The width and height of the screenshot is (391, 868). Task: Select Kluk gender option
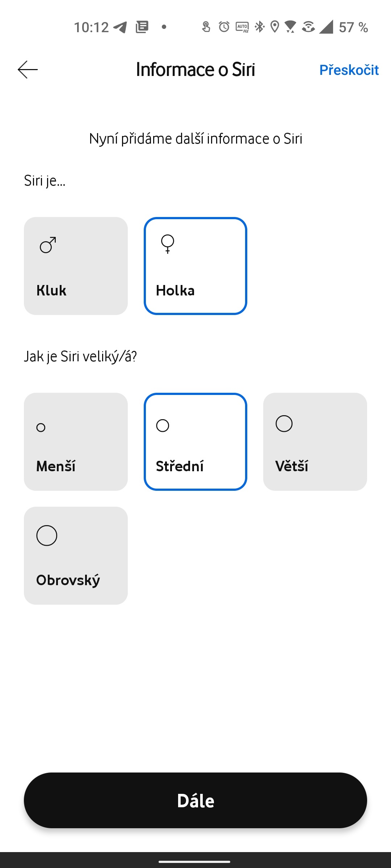pyautogui.click(x=76, y=266)
